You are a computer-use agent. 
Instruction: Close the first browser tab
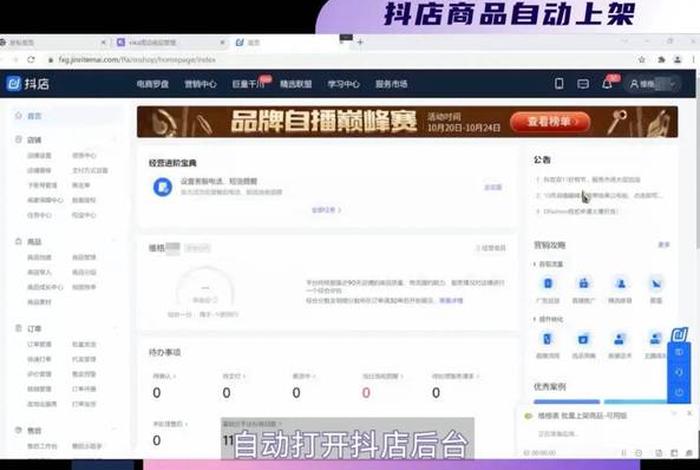[104, 42]
